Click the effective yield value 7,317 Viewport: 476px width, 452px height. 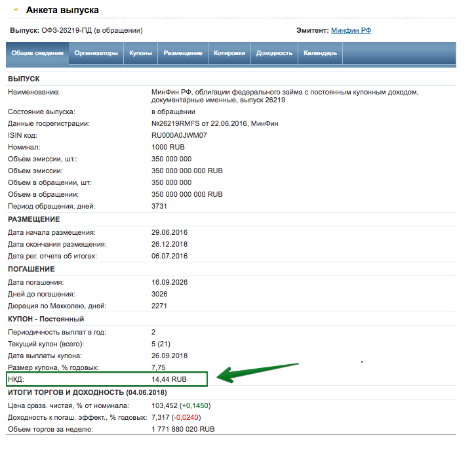click(160, 417)
